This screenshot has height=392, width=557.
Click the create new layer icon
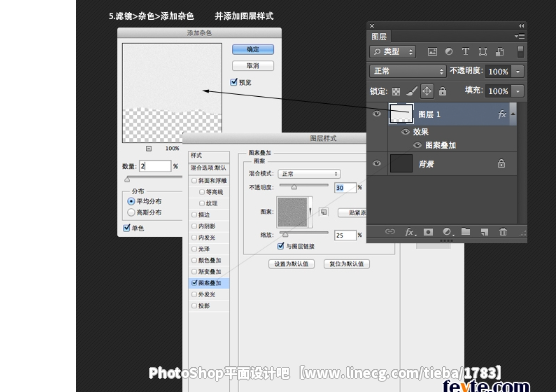tap(484, 232)
